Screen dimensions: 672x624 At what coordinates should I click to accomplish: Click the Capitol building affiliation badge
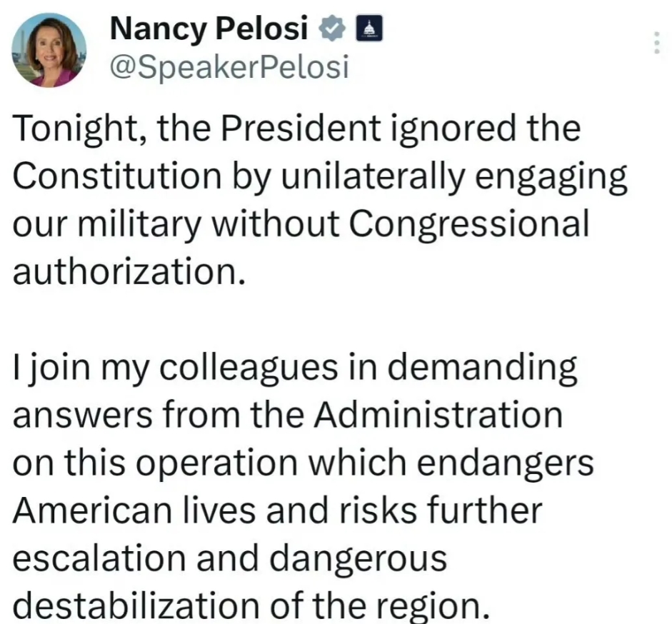pos(369,29)
